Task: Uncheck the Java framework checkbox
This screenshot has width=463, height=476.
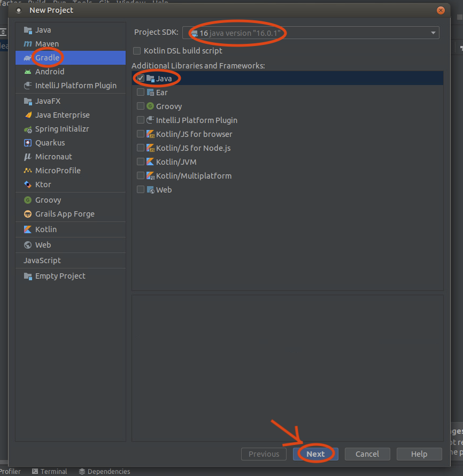Action: [141, 78]
